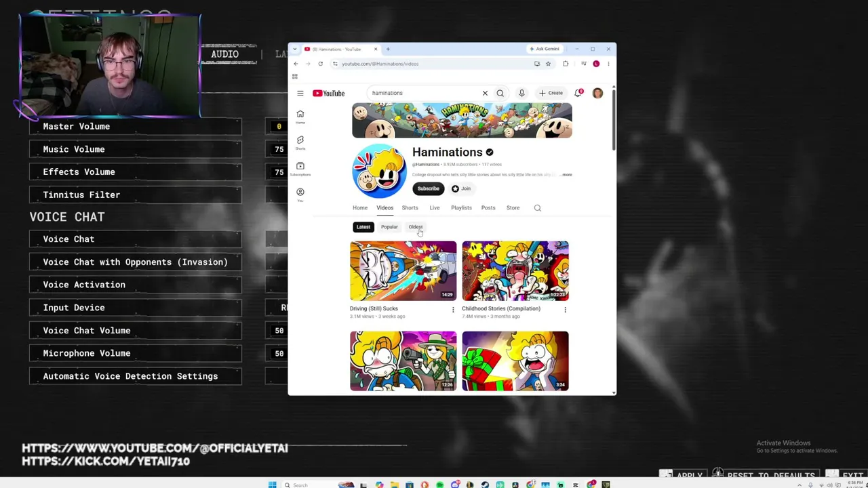The width and height of the screenshot is (868, 488).
Task: Switch to channel Home tab
Action: pos(360,208)
